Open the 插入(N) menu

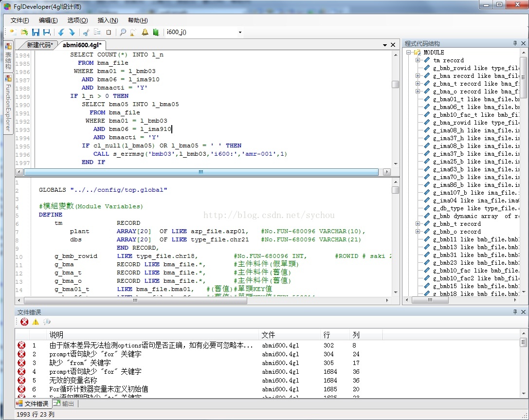108,20
